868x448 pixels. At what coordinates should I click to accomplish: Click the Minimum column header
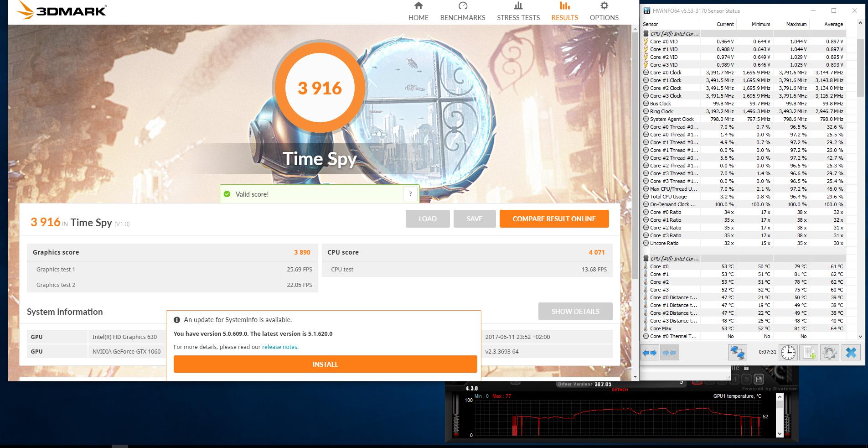[x=755, y=24]
